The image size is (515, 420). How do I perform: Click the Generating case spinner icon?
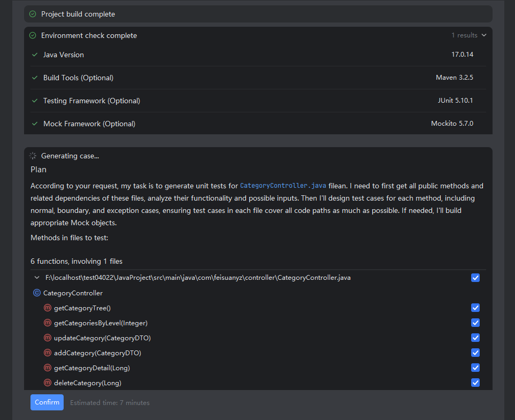(33, 156)
